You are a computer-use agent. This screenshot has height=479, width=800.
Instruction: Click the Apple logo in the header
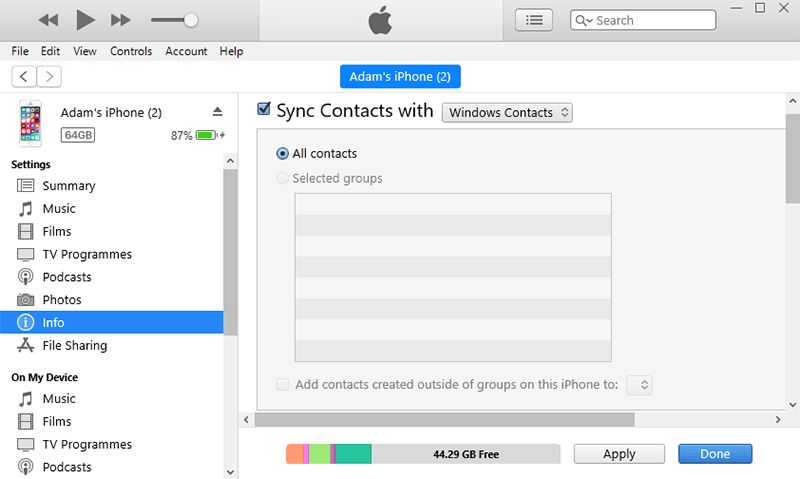tap(380, 20)
